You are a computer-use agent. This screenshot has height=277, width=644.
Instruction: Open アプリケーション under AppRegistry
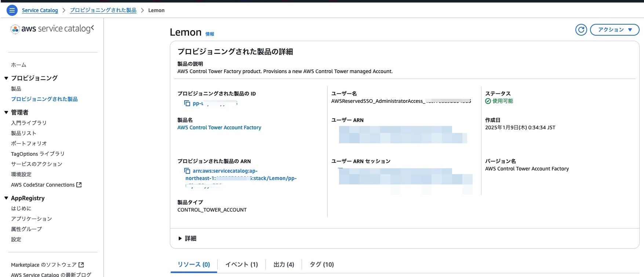[x=32, y=219]
